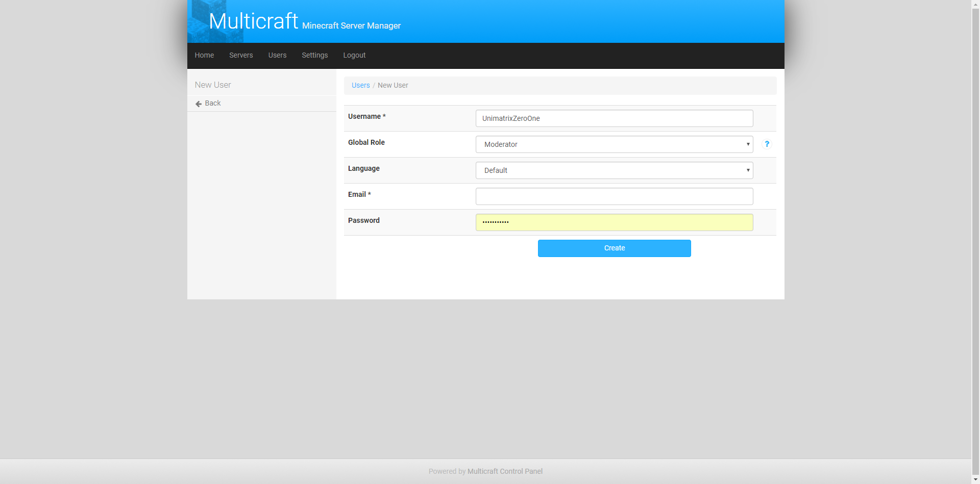Image resolution: width=980 pixels, height=484 pixels.
Task: Open the Global Role help question mark
Action: pyautogui.click(x=767, y=144)
